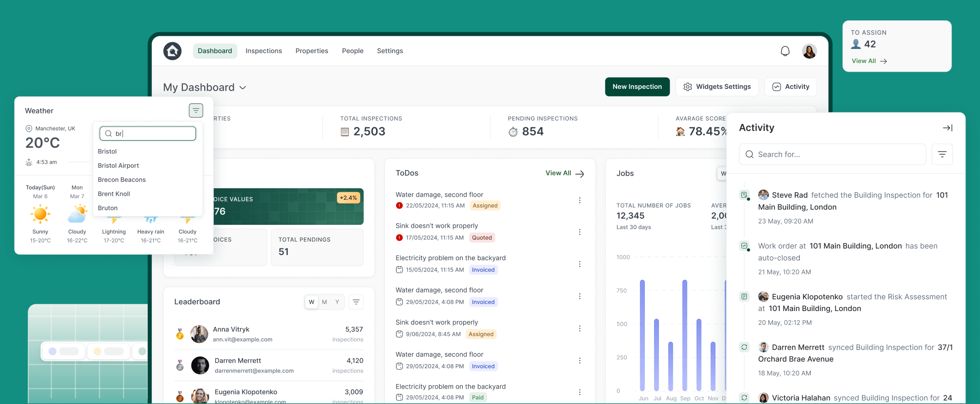Click the Activity button in the header

click(x=791, y=87)
